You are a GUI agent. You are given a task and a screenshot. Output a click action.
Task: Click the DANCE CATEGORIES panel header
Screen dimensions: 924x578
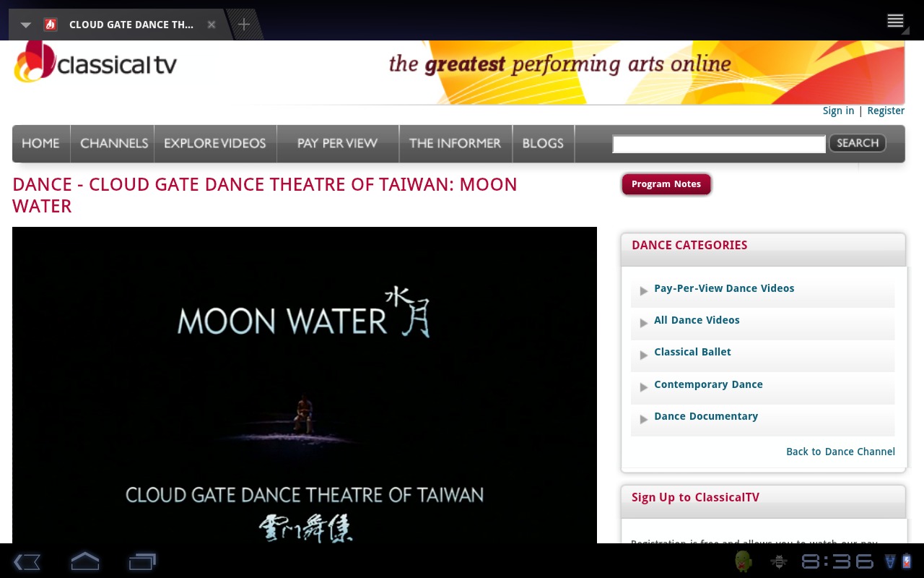coord(763,249)
